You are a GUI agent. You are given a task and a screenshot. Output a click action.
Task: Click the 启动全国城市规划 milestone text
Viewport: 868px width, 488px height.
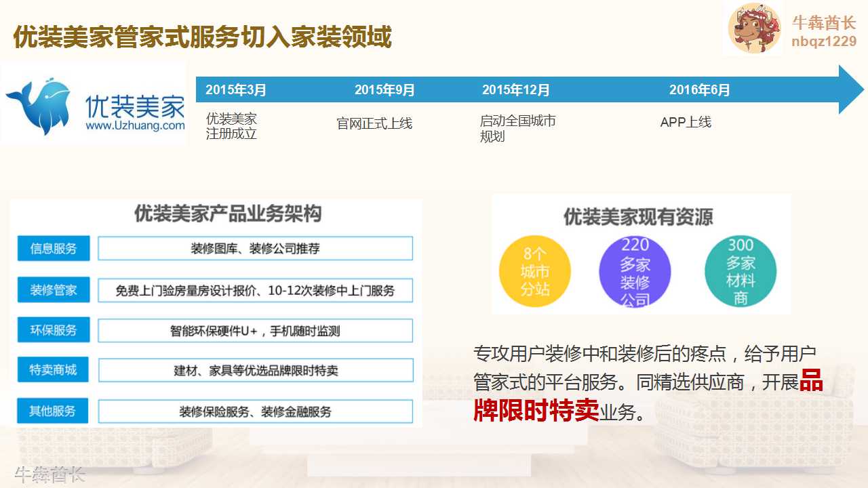tap(517, 129)
